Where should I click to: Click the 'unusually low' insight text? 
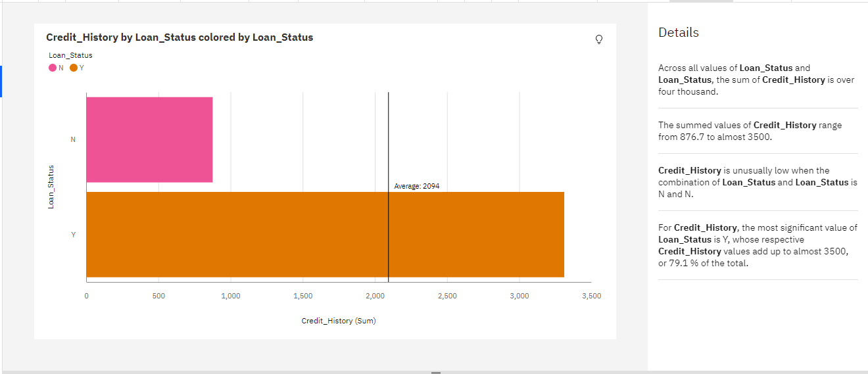(758, 182)
